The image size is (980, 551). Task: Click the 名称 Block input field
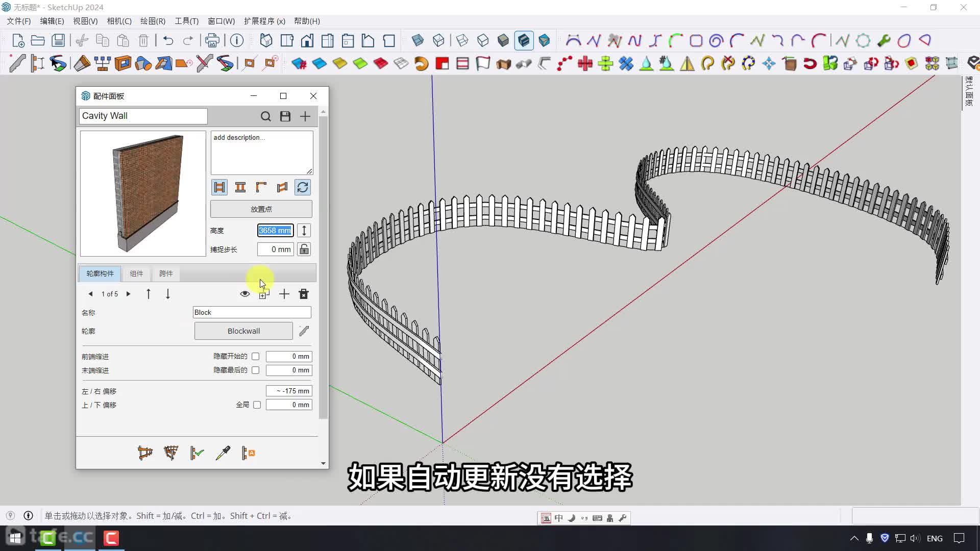pos(252,312)
